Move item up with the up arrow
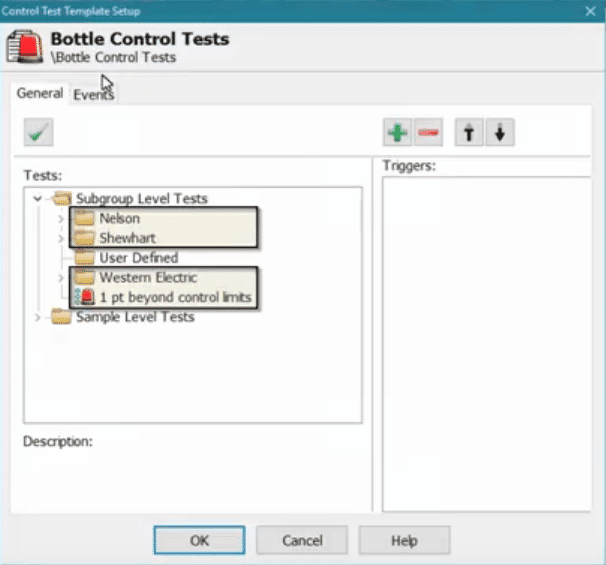 click(468, 132)
